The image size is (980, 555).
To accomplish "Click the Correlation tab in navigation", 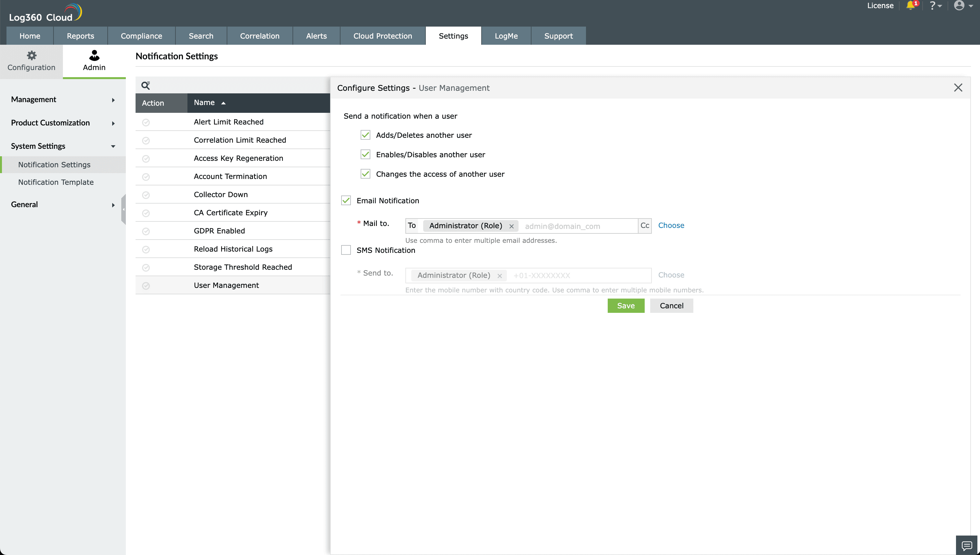I will (x=259, y=36).
